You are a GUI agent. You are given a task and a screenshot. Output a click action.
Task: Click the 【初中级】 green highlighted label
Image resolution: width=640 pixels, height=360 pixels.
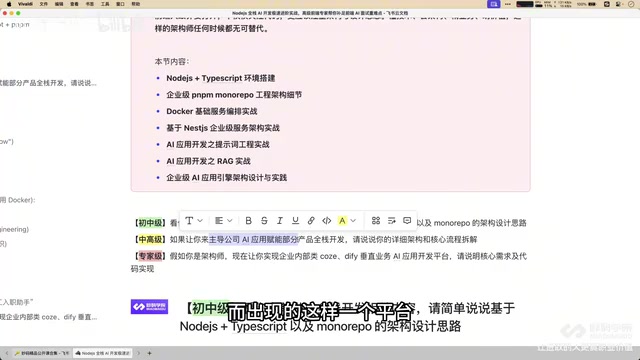coord(150,223)
